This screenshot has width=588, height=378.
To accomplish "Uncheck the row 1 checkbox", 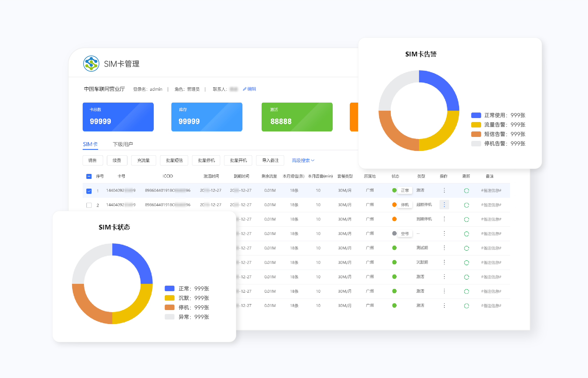I will [89, 191].
